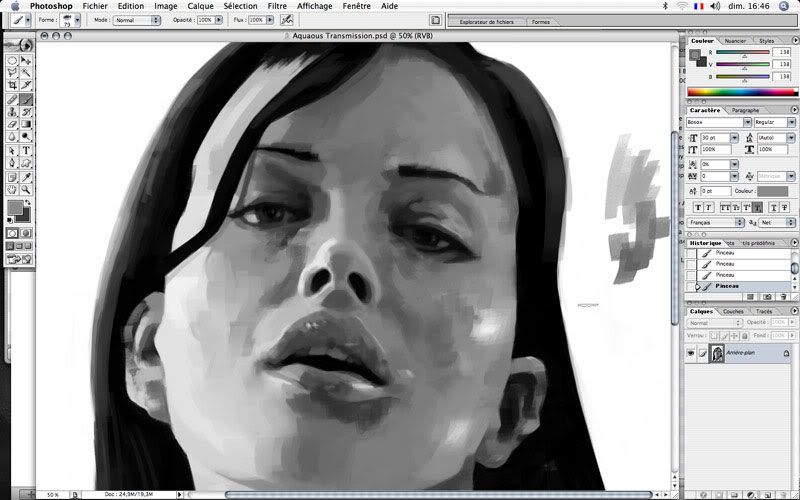Viewport: 800px width, 500px height.
Task: Click the Explorateur de fichiers button
Action: point(485,19)
